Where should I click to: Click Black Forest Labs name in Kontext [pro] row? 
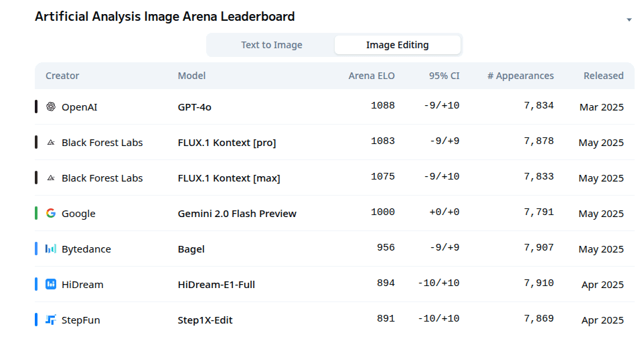click(102, 143)
